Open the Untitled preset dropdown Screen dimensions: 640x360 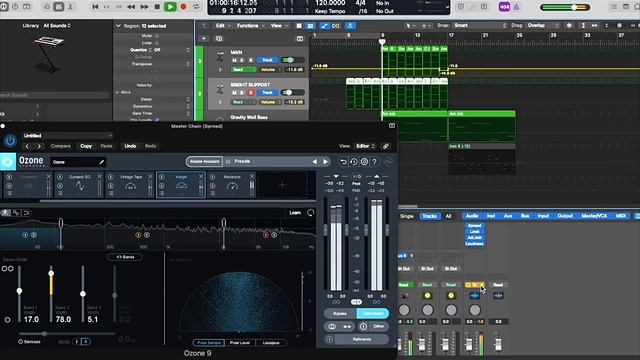click(x=67, y=136)
